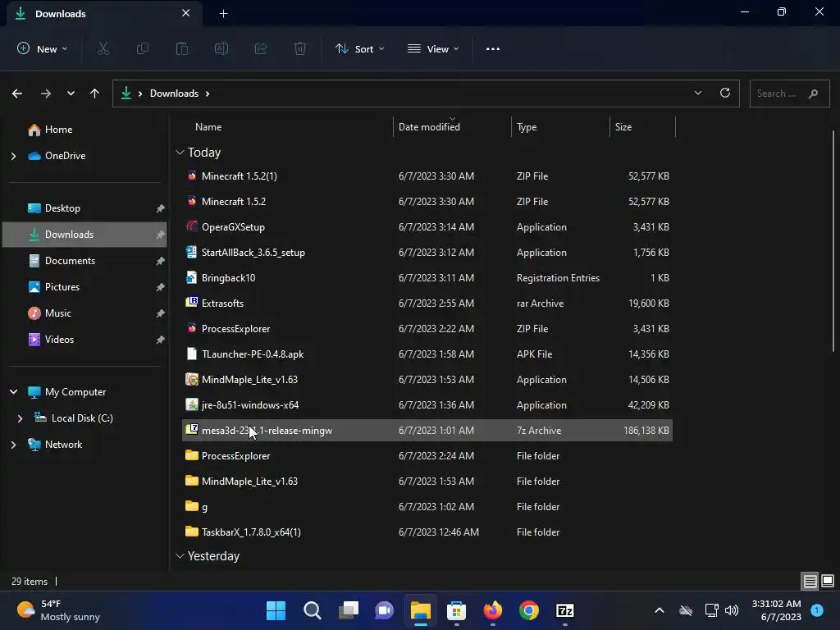Select StartAllBack_3.6.5_setup file

427,253
